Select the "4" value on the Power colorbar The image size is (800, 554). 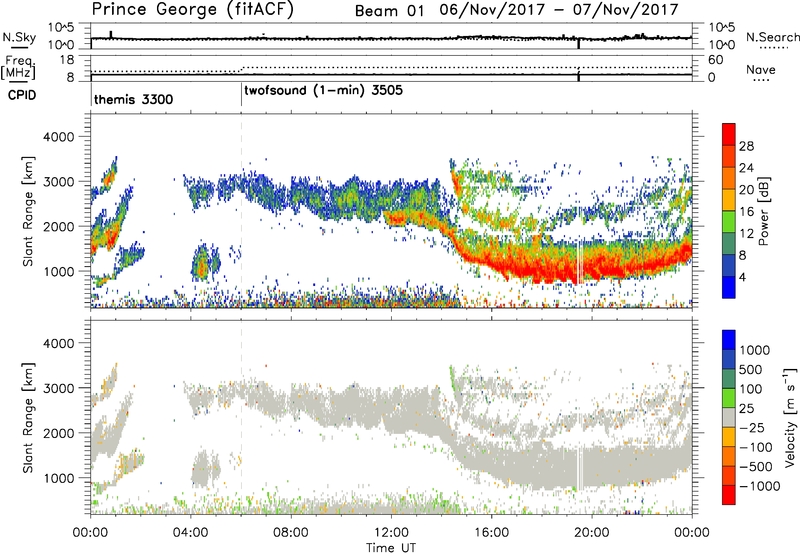click(x=742, y=278)
